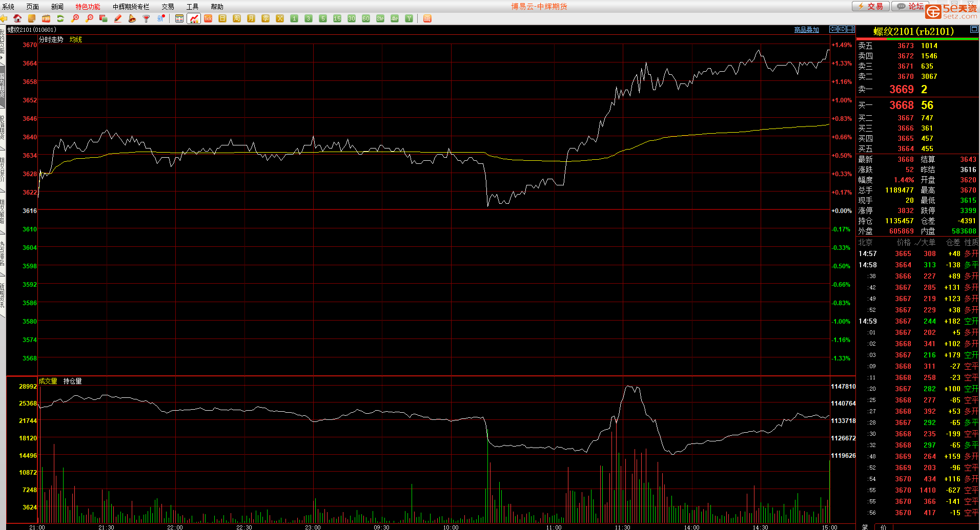Select the 2hr period button
The height and width of the screenshot is (530, 980).
pos(380,18)
